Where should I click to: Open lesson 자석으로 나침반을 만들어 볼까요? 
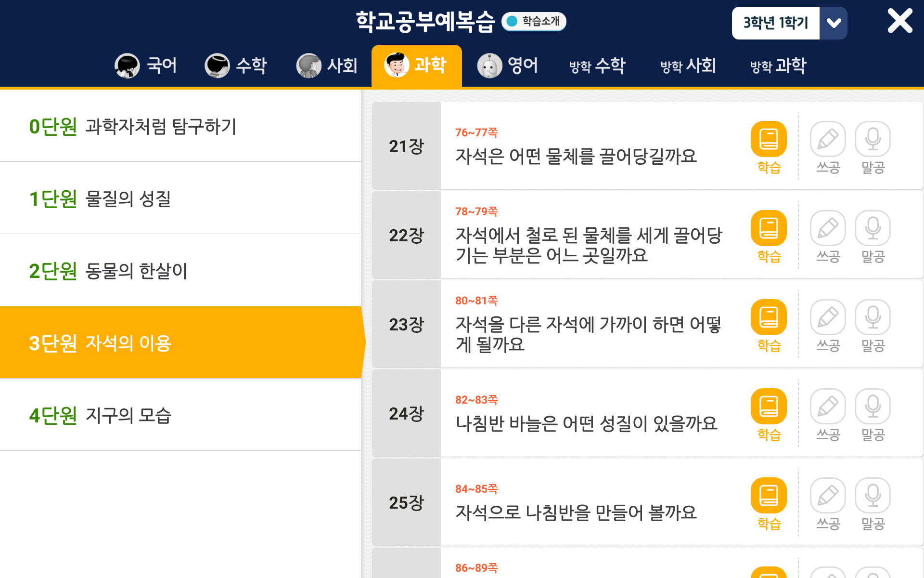(576, 512)
